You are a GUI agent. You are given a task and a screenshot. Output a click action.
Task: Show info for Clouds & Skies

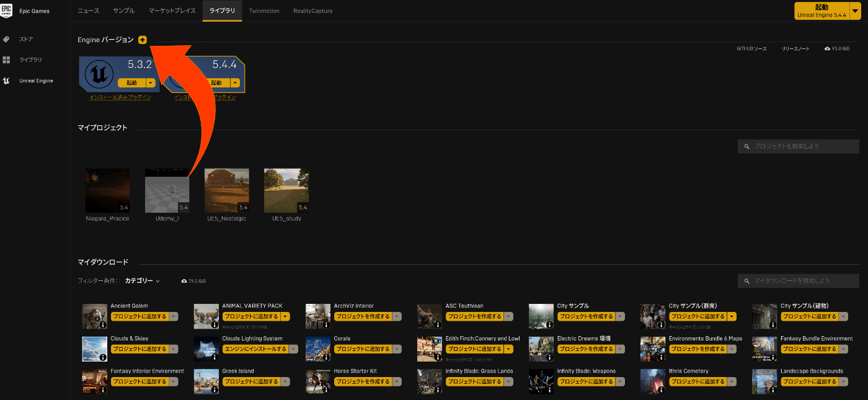(x=103, y=357)
